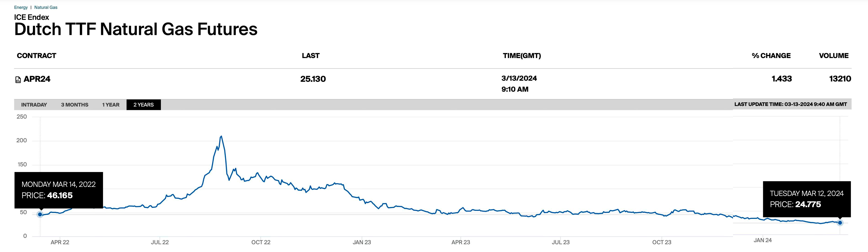This screenshot has width=868, height=252.
Task: Click the VOLUME column header
Action: [x=834, y=56]
